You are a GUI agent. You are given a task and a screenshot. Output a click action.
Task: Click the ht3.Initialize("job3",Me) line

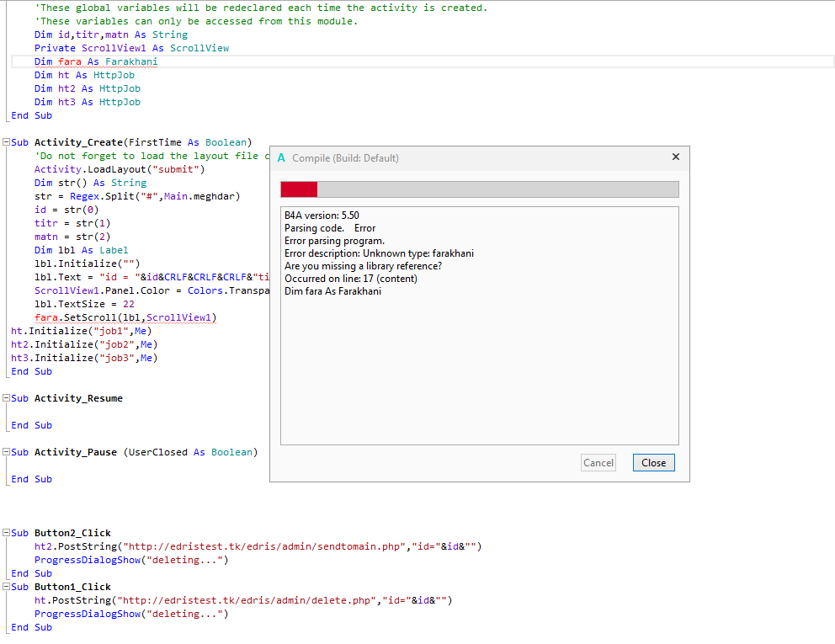(x=84, y=358)
